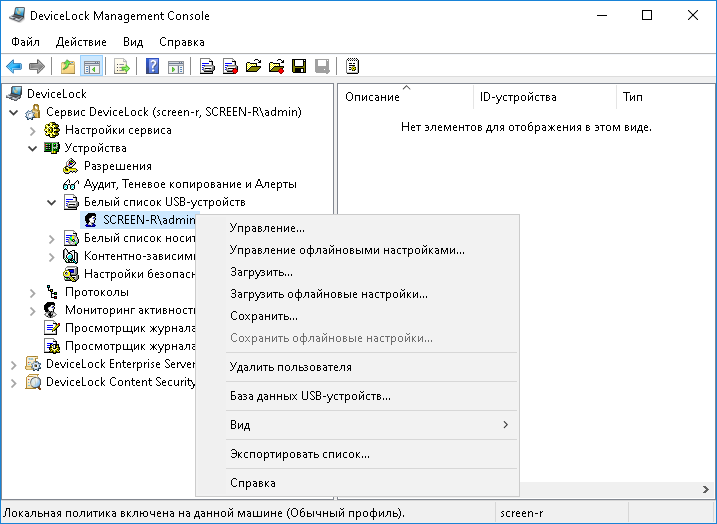Click the screen-r status bar text
This screenshot has height=524, width=717.
521,513
